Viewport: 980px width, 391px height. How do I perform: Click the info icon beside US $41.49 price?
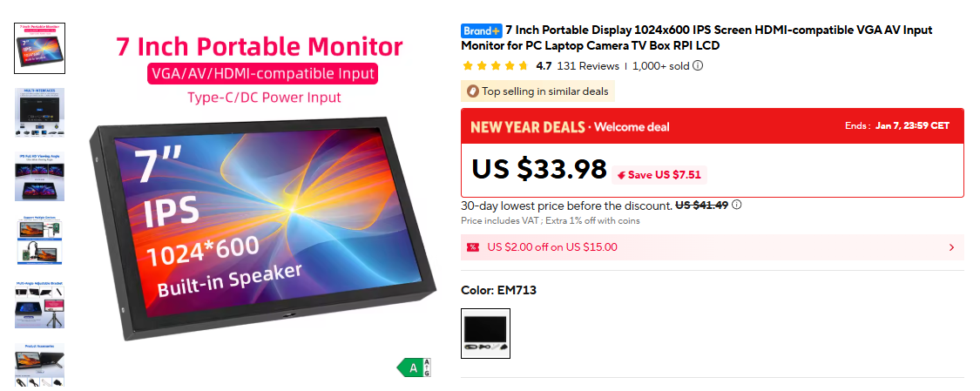[x=737, y=205]
